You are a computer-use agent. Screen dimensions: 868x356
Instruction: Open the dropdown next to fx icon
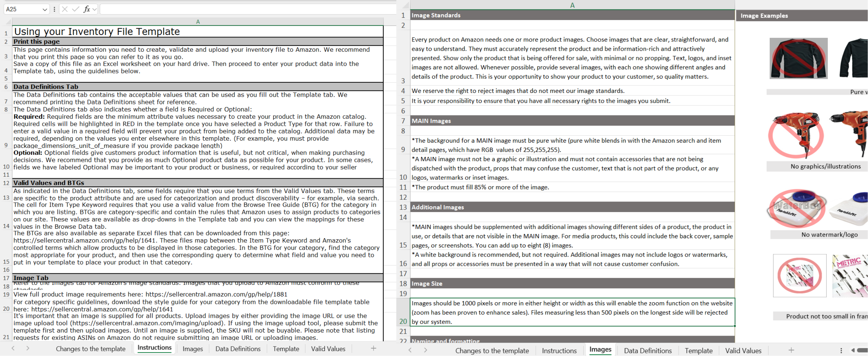click(x=95, y=10)
